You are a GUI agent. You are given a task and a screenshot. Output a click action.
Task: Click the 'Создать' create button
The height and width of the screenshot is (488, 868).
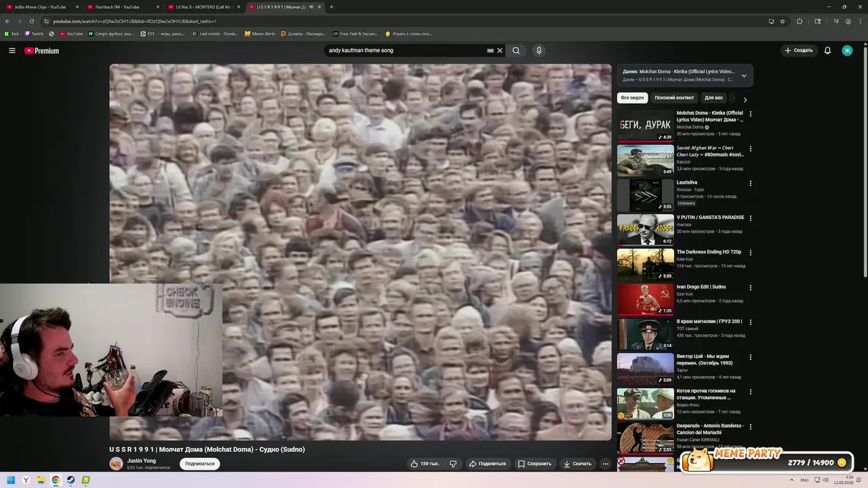tap(798, 50)
